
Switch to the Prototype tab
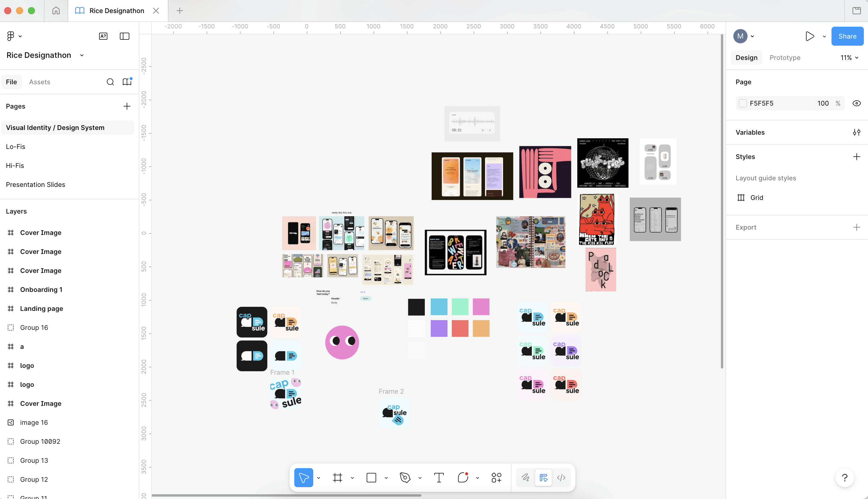[x=785, y=58]
